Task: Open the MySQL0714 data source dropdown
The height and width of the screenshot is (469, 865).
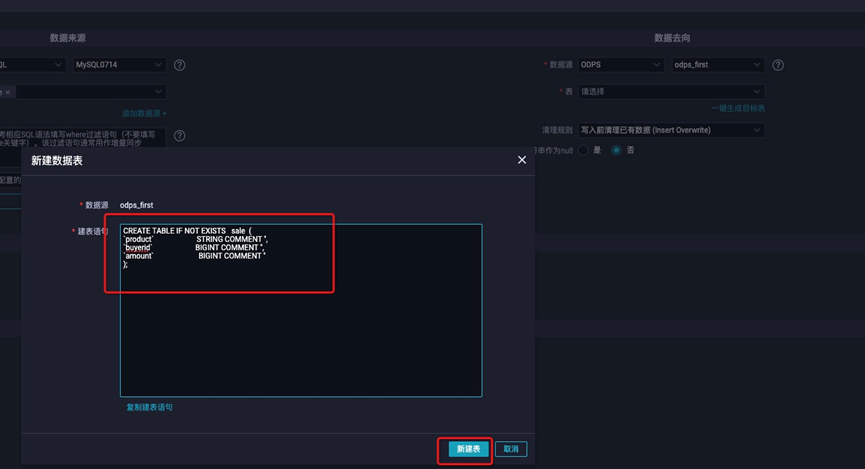Action: 120,65
